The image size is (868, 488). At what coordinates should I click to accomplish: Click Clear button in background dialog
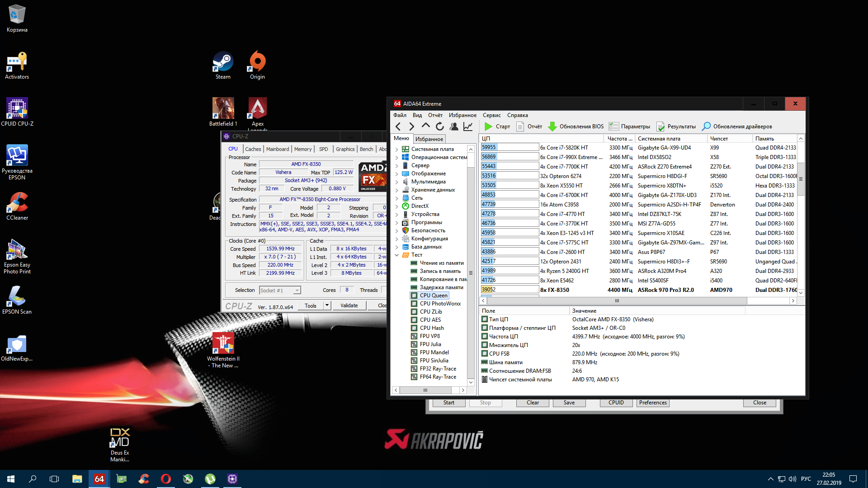533,403
